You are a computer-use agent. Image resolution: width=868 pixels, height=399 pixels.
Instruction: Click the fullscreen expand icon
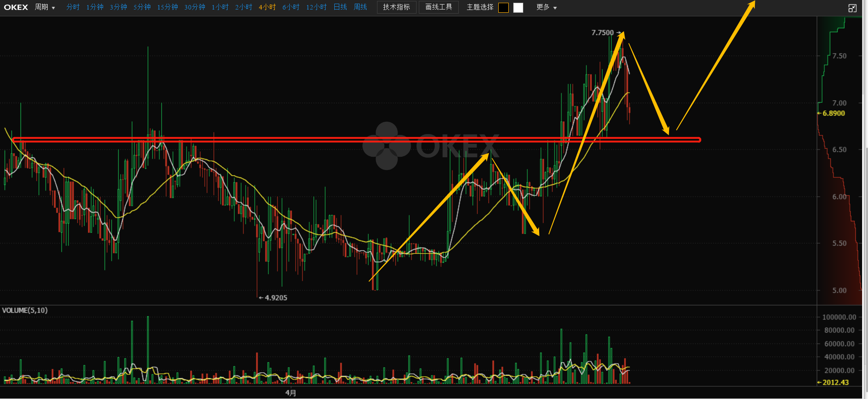(x=852, y=8)
